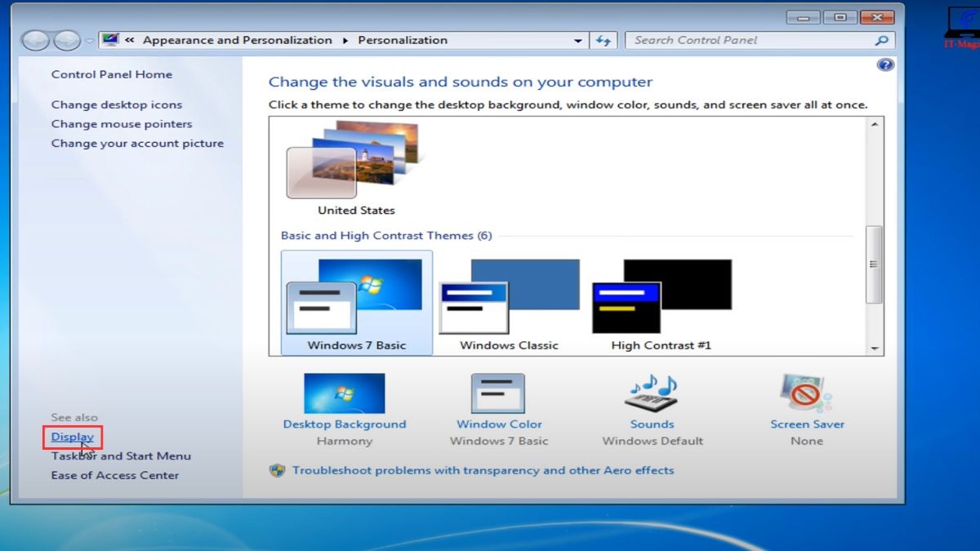Open Troubleshoot problems with transparency link
Viewport: 980px width, 551px height.
click(x=483, y=470)
